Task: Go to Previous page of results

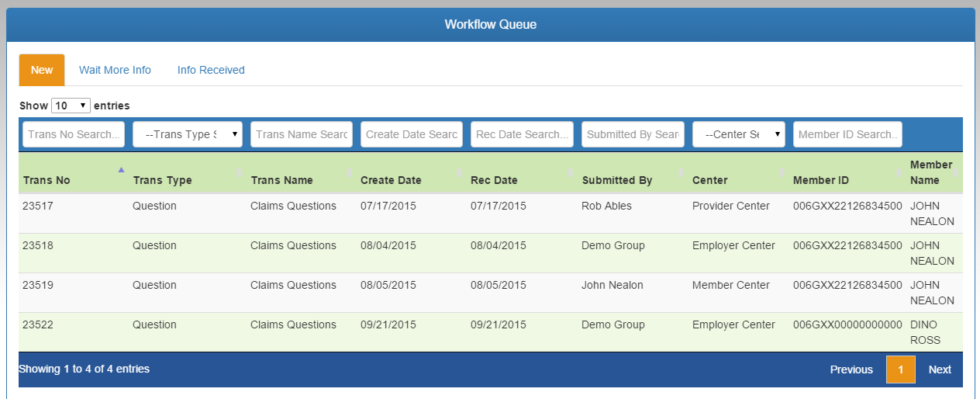Action: 851,370
